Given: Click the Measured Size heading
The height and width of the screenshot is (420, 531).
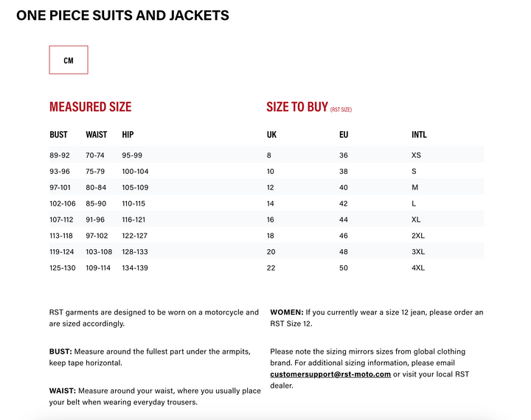Looking at the screenshot, I should [x=90, y=107].
